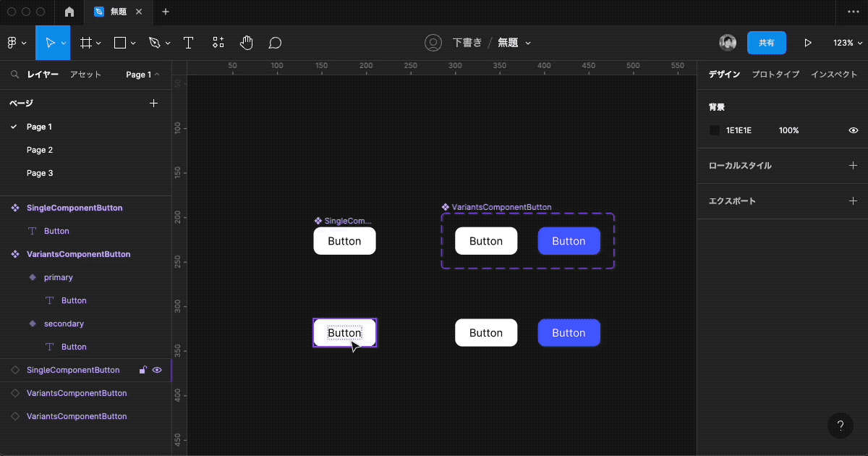
Task: Lock the SingleComponentButton layer
Action: pos(142,370)
